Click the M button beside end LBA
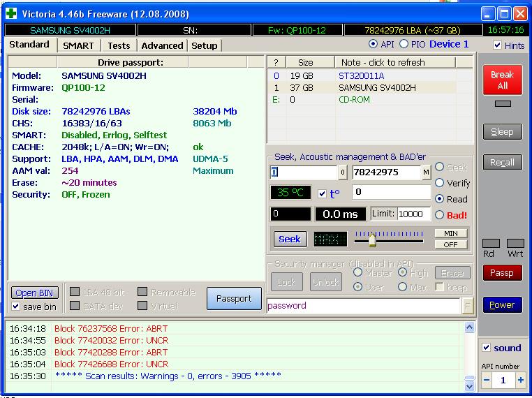The height and width of the screenshot is (398, 532). coord(426,172)
